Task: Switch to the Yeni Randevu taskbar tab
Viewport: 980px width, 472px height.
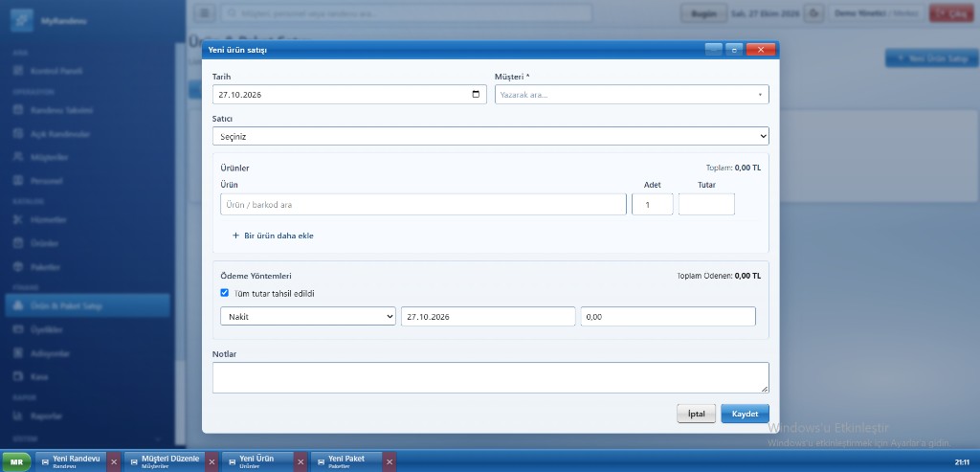Action: pos(71,461)
